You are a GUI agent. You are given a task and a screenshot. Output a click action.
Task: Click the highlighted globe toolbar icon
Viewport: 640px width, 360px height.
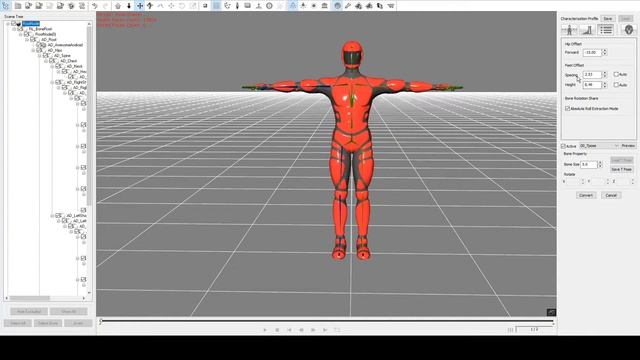click(x=337, y=6)
